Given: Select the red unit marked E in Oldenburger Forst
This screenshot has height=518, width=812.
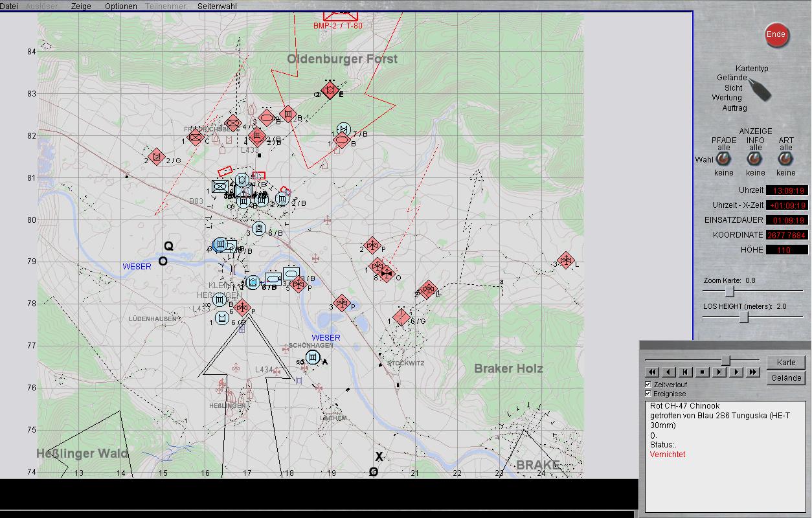Looking at the screenshot, I should 330,91.
